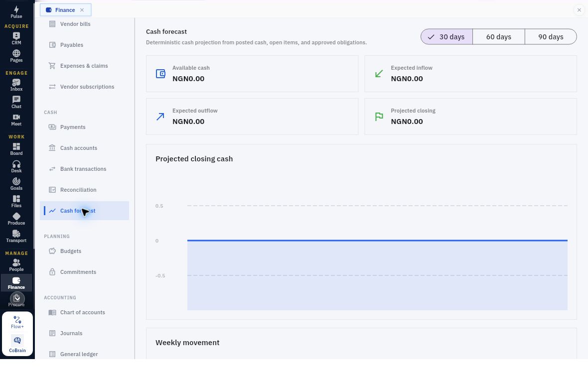The image size is (588, 377).
Task: Open the CRM module icon
Action: point(16,38)
